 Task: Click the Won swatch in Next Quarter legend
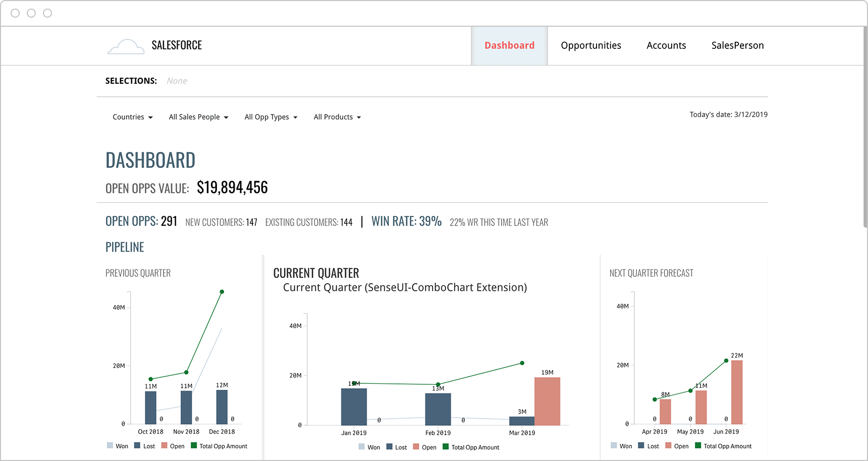pyautogui.click(x=614, y=445)
